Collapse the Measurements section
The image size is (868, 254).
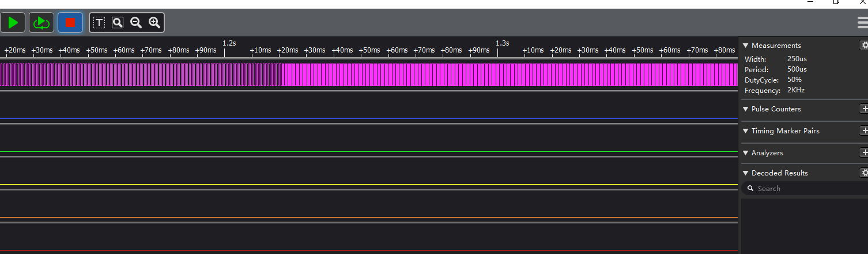click(746, 46)
